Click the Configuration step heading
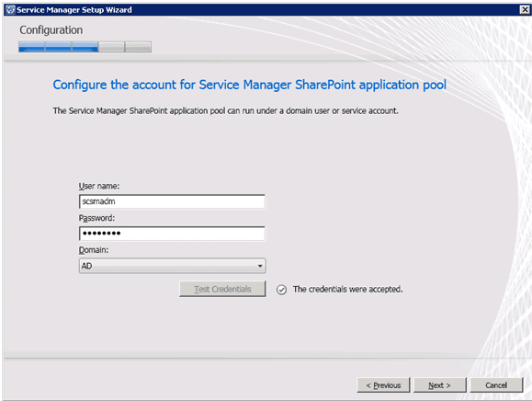 pos(51,30)
